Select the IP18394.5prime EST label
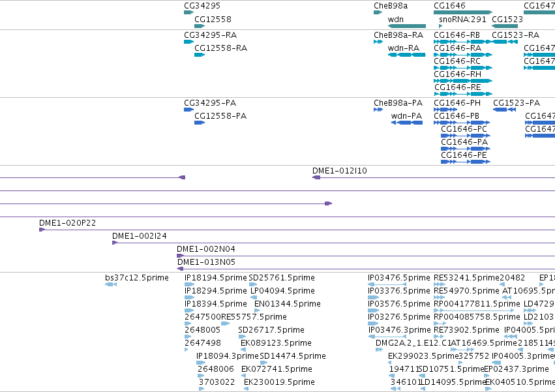This screenshot has width=555, height=392. pos(216,304)
